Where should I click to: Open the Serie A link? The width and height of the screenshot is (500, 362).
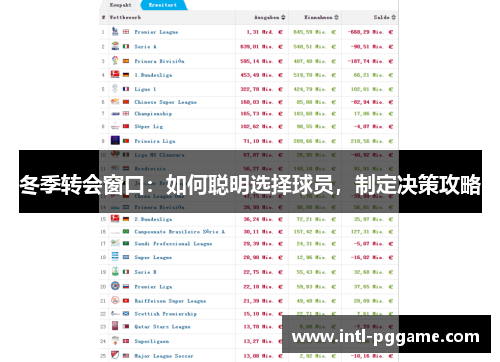coord(145,47)
